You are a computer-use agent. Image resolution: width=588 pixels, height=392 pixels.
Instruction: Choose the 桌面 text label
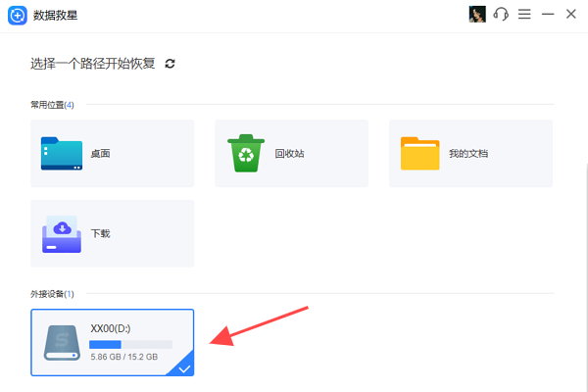point(100,154)
